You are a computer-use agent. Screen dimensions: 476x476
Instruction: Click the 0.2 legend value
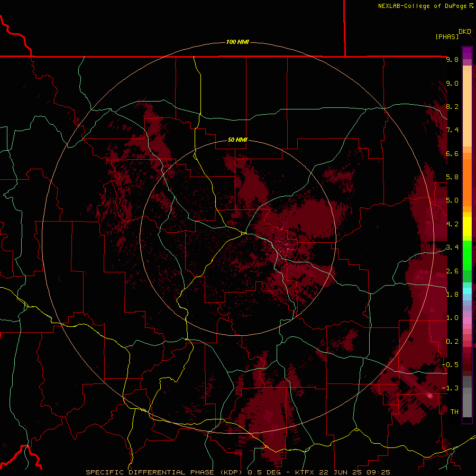[452, 342]
